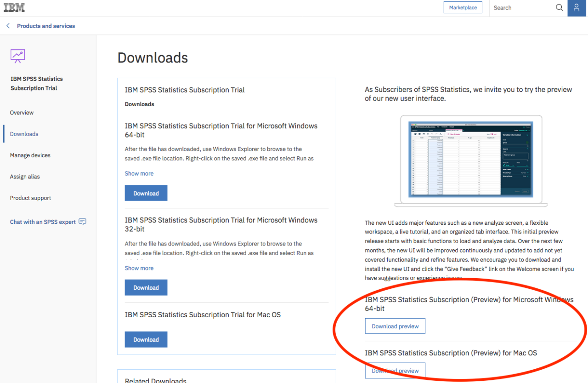Click the back chevron beside Products and services
588x383 pixels.
(8, 26)
